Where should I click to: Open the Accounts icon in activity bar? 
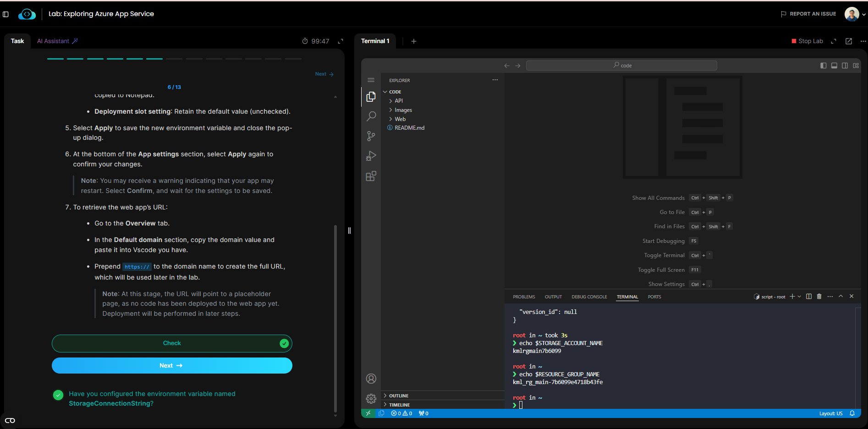(x=371, y=379)
